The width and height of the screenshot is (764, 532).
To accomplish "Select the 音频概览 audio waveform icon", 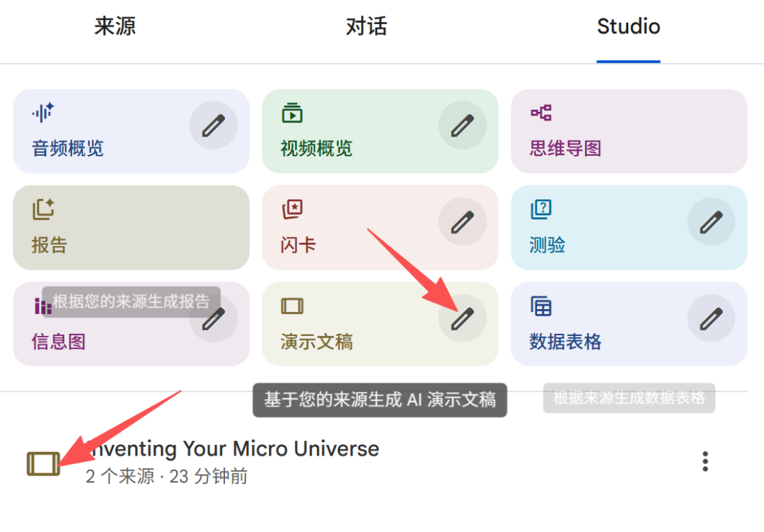I will click(41, 112).
